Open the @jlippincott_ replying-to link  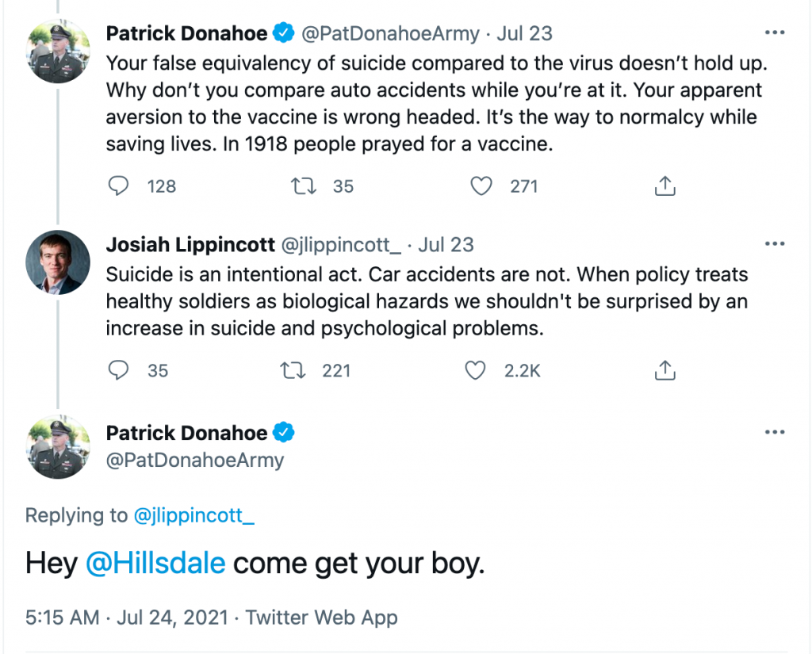(x=193, y=515)
